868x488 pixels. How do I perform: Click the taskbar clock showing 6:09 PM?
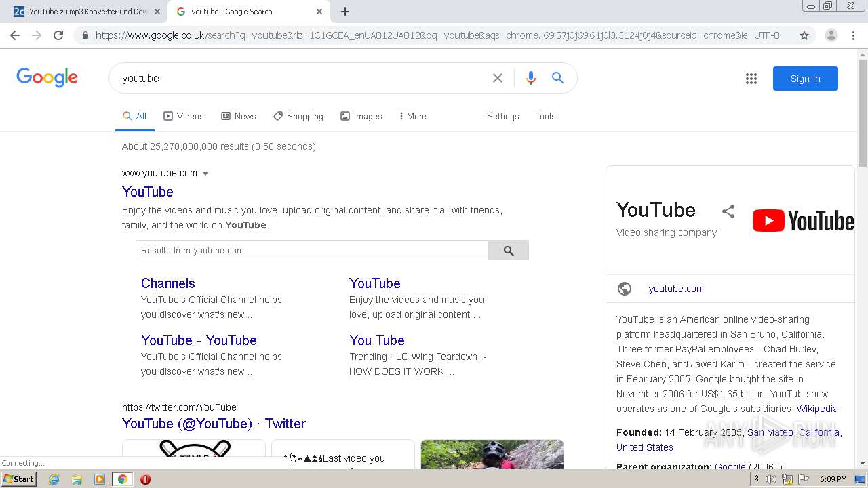click(833, 479)
